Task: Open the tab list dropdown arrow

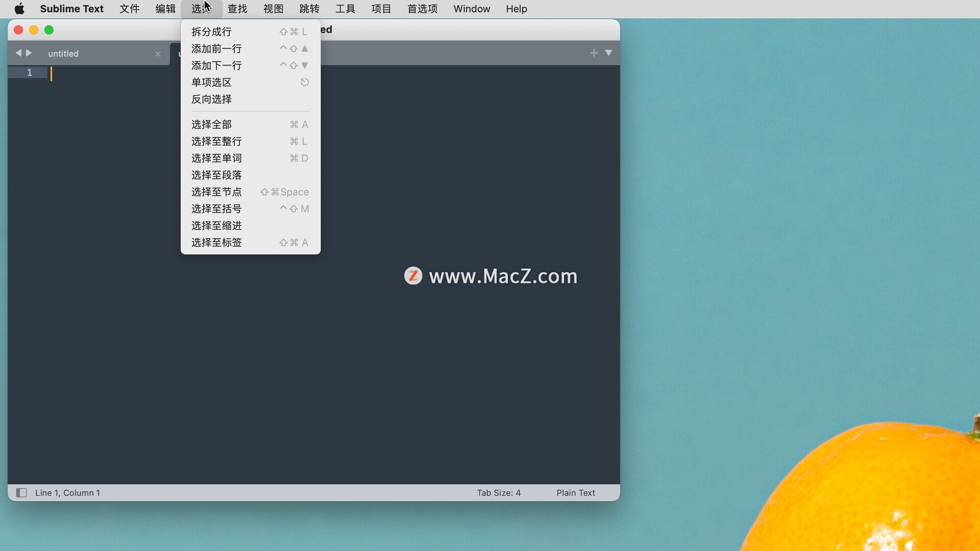Action: pos(608,53)
